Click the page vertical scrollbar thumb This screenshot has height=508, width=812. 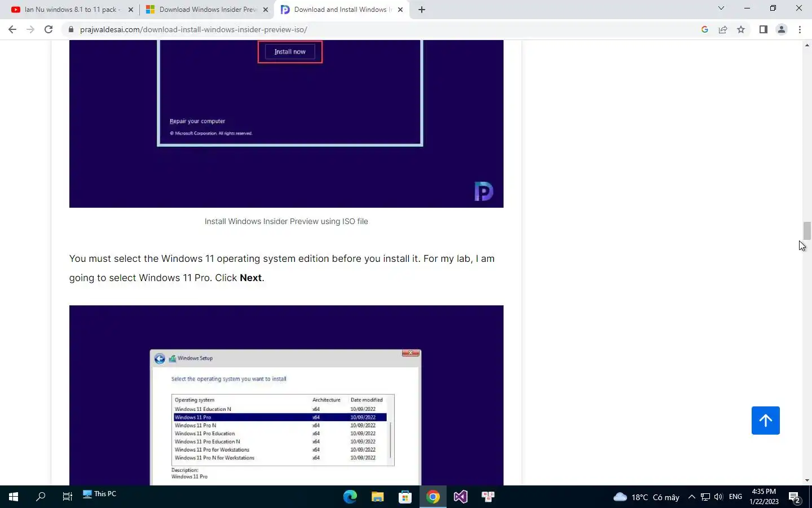click(x=807, y=231)
